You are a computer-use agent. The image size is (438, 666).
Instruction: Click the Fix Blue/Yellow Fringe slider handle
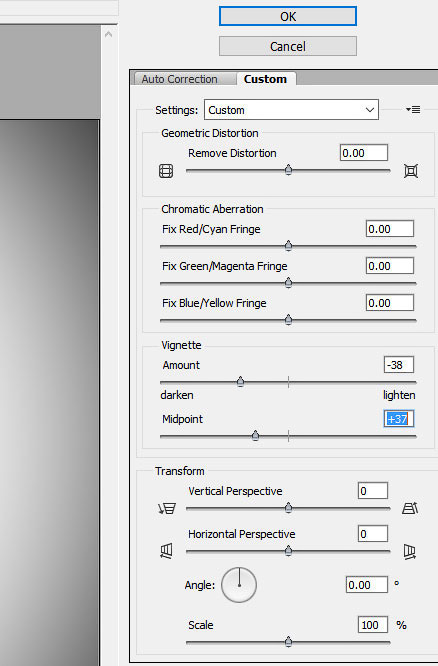coord(288,319)
